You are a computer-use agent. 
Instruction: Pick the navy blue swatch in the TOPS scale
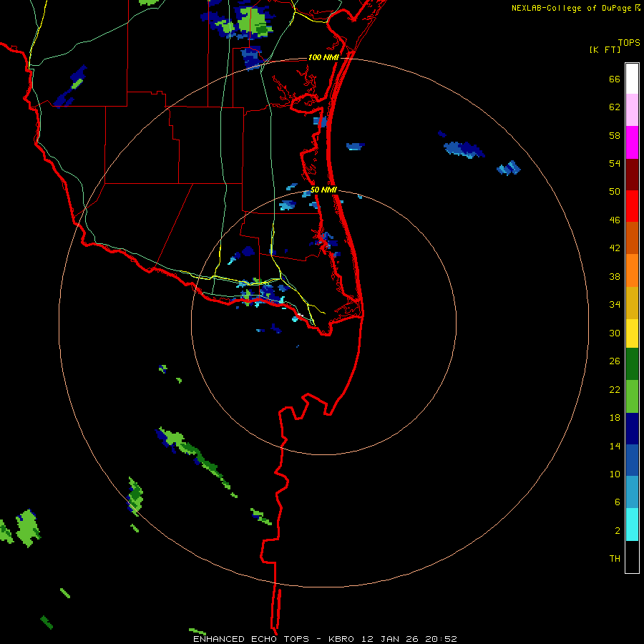632,429
